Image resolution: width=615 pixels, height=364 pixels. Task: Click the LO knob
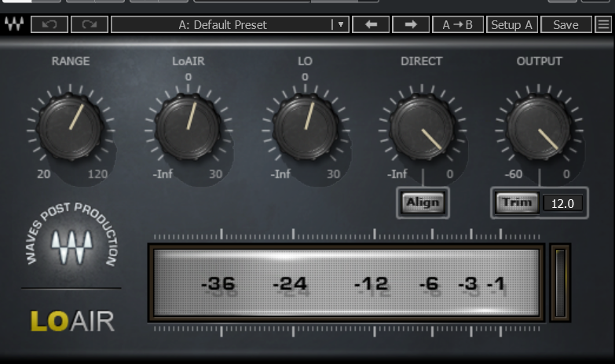[306, 127]
